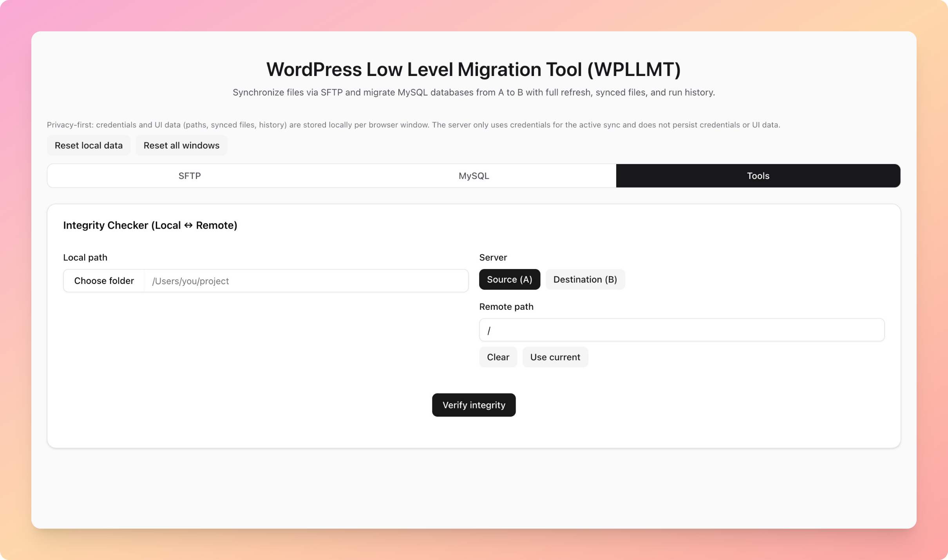Image resolution: width=948 pixels, height=560 pixels.
Task: Click the 'Local path' label
Action: (x=85, y=257)
